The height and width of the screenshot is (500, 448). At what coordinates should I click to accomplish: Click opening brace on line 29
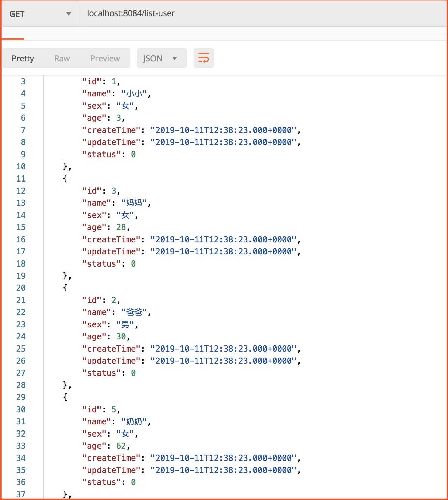point(65,397)
